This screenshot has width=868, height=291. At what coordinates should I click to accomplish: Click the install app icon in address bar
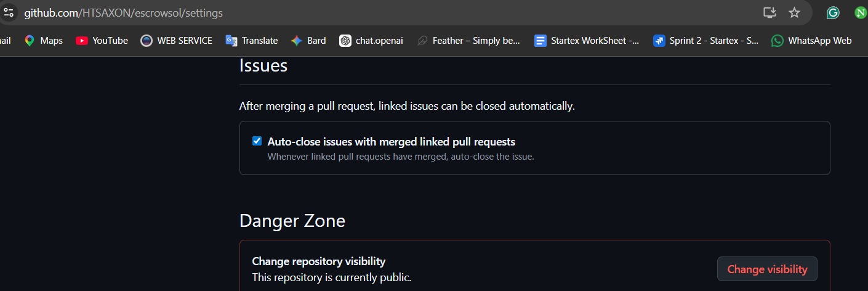click(x=770, y=12)
